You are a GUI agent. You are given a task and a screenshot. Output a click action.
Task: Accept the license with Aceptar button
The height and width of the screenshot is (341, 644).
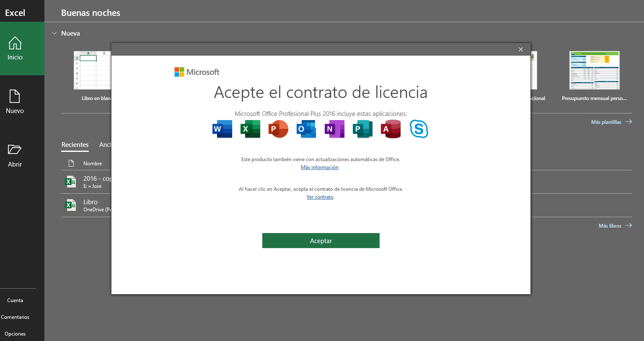321,241
